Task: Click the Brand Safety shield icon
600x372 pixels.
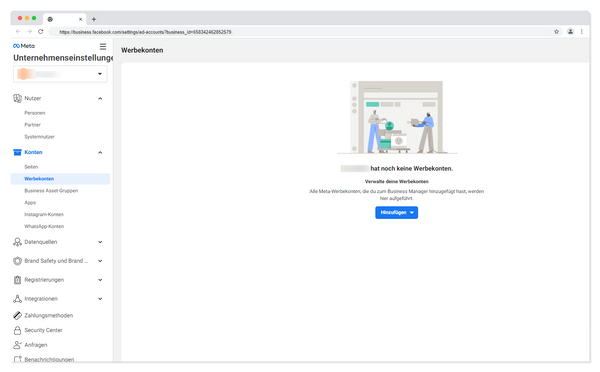Action: [x=17, y=261]
